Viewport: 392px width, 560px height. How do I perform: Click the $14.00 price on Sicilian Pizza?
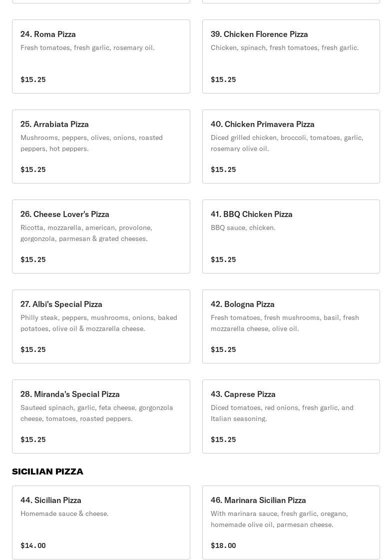[x=33, y=545]
